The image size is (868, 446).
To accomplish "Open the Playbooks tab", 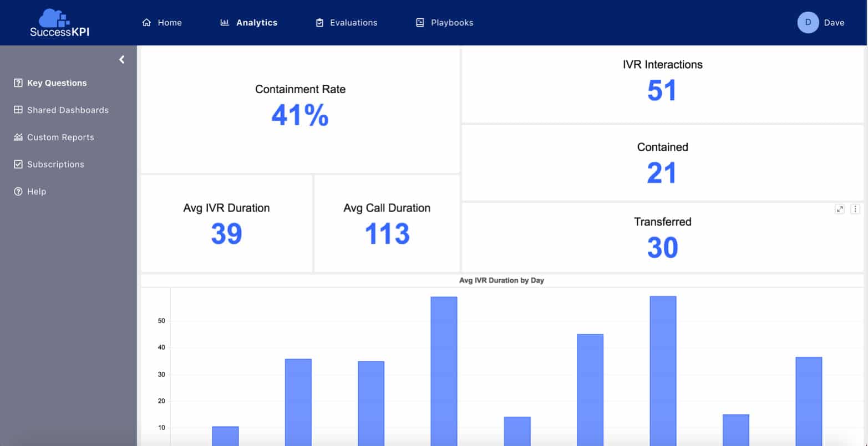I will 444,23.
